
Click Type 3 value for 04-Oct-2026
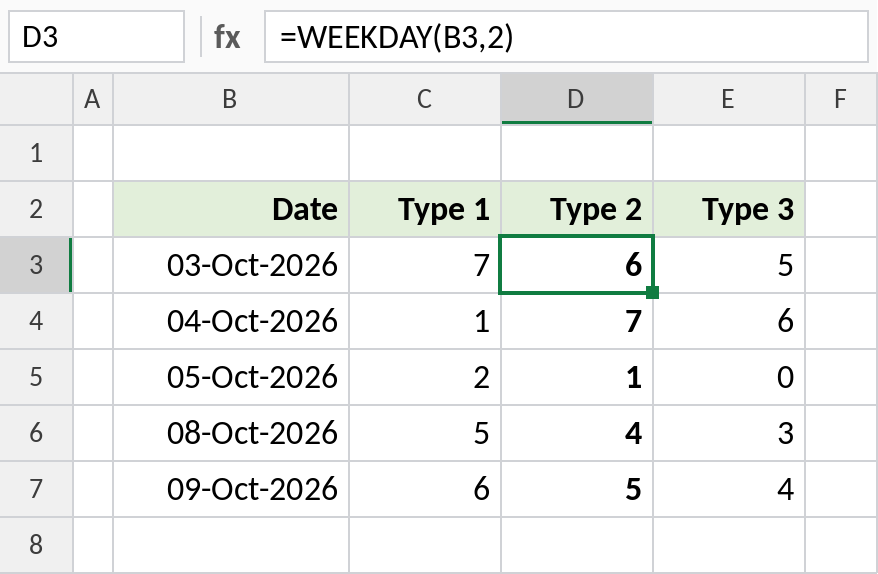coord(729,321)
